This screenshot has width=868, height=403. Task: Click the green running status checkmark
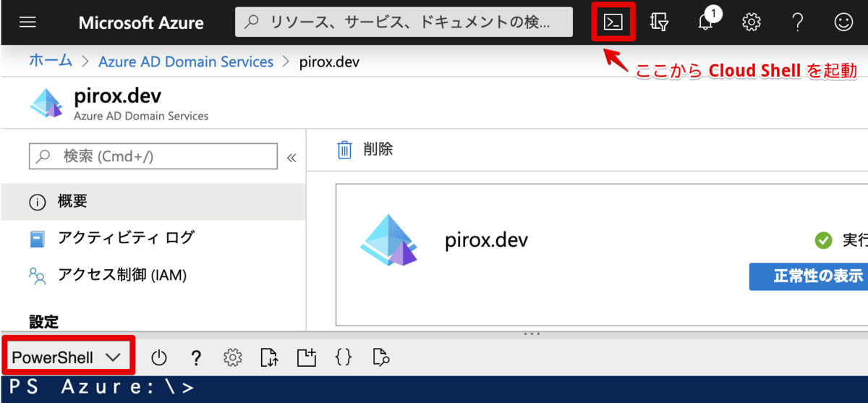823,240
